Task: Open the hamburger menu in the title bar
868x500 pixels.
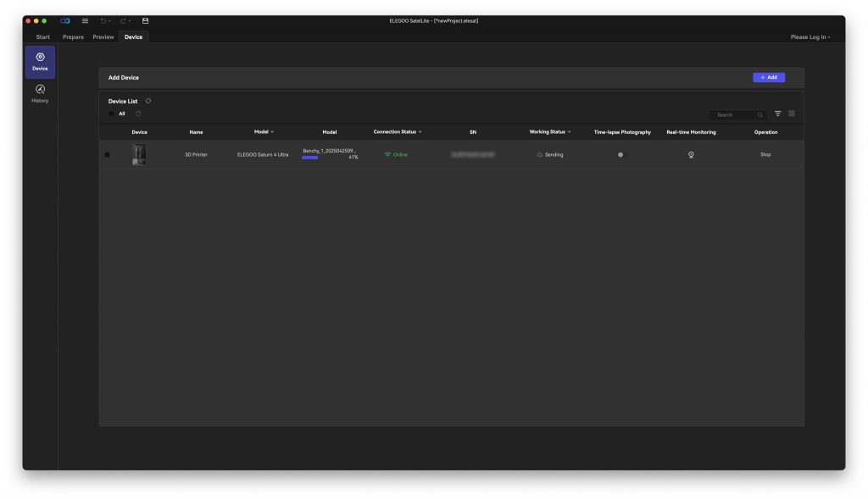Action: 85,20
